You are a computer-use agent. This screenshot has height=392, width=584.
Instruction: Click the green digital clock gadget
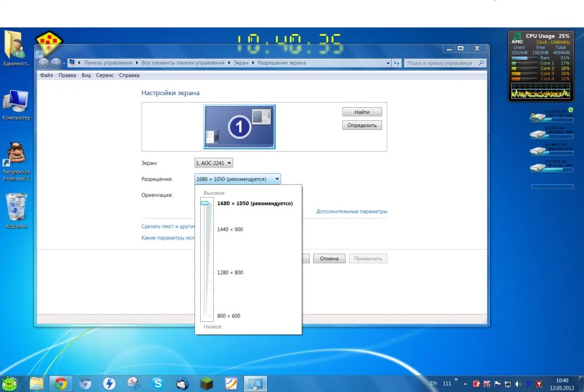289,44
